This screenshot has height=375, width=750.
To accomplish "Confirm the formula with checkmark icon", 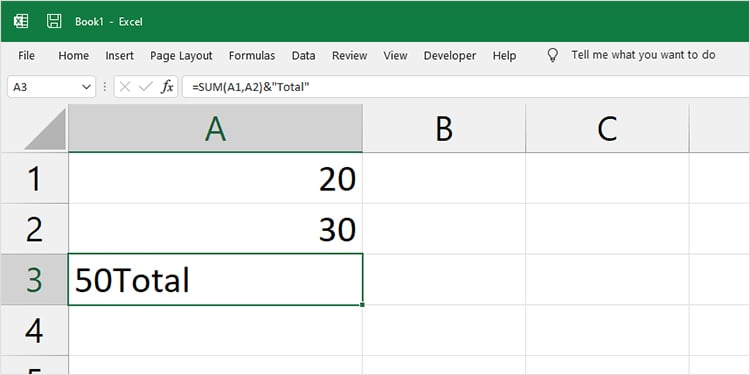I will click(x=145, y=87).
